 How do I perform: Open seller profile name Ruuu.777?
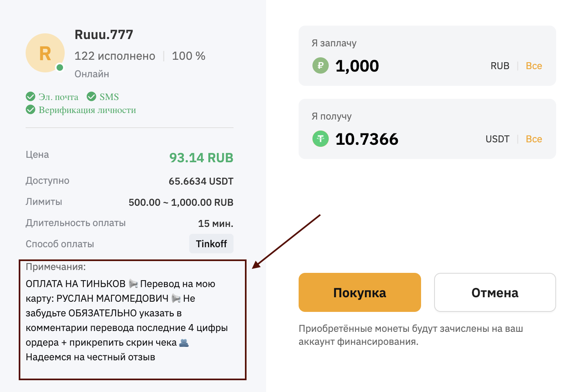104,35
